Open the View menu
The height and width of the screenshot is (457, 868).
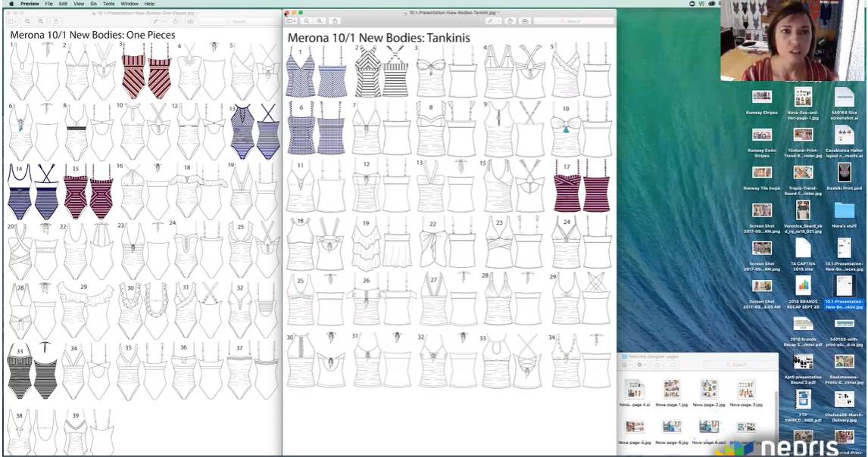(80, 4)
